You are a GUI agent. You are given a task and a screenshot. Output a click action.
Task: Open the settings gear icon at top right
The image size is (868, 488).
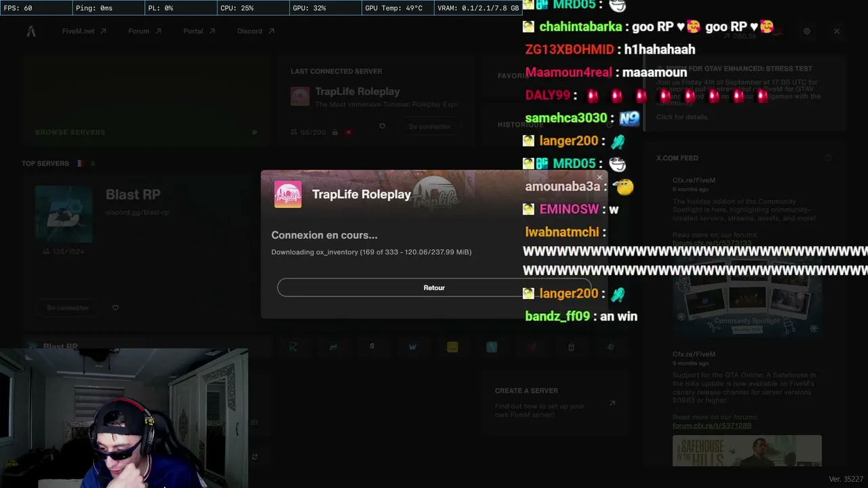[x=807, y=31]
